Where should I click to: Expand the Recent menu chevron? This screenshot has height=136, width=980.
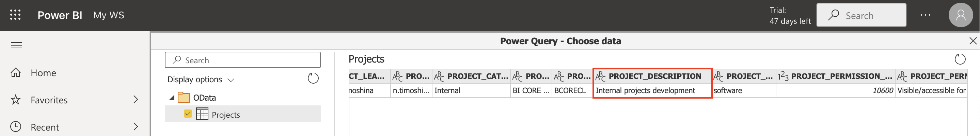point(136,126)
